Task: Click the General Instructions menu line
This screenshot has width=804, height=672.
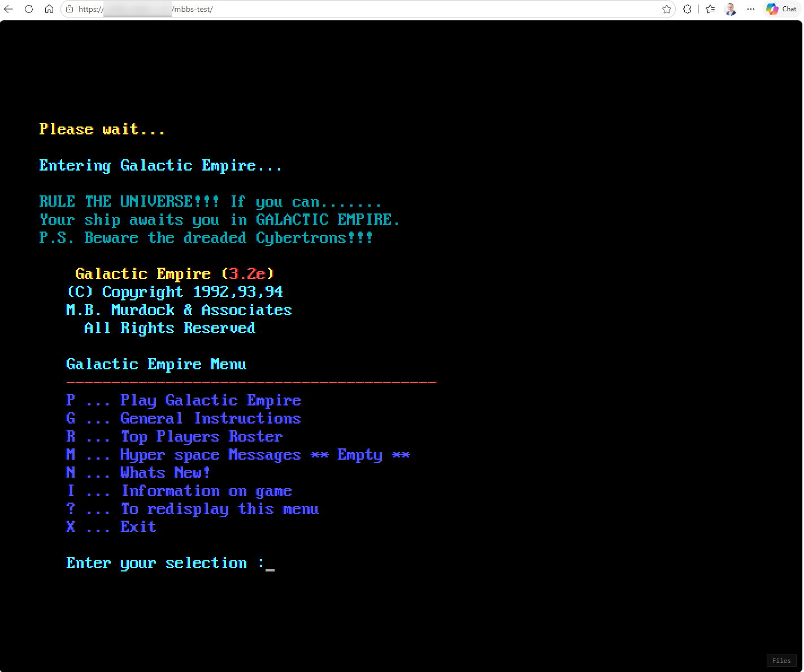Action: click(x=184, y=418)
